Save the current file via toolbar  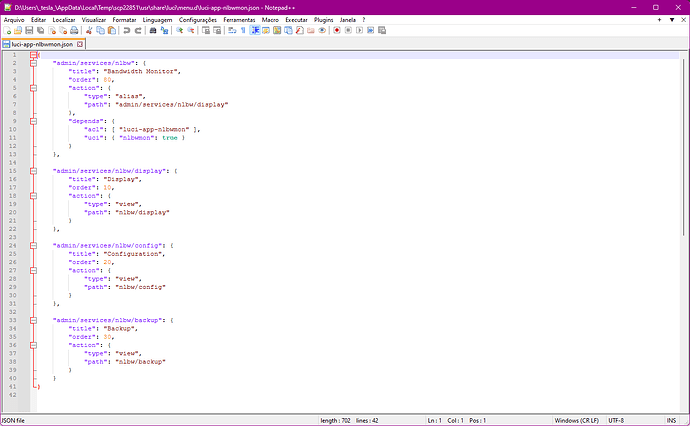tap(29, 30)
